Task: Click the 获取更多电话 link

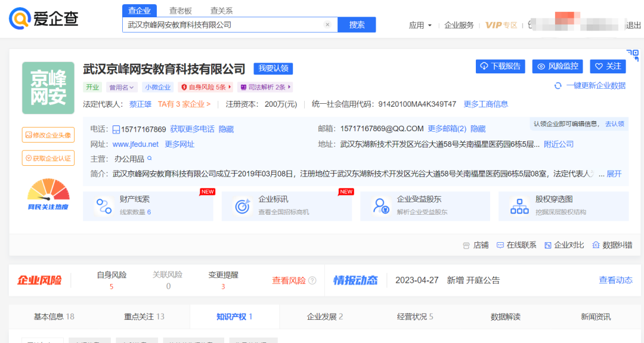Action: tap(192, 129)
